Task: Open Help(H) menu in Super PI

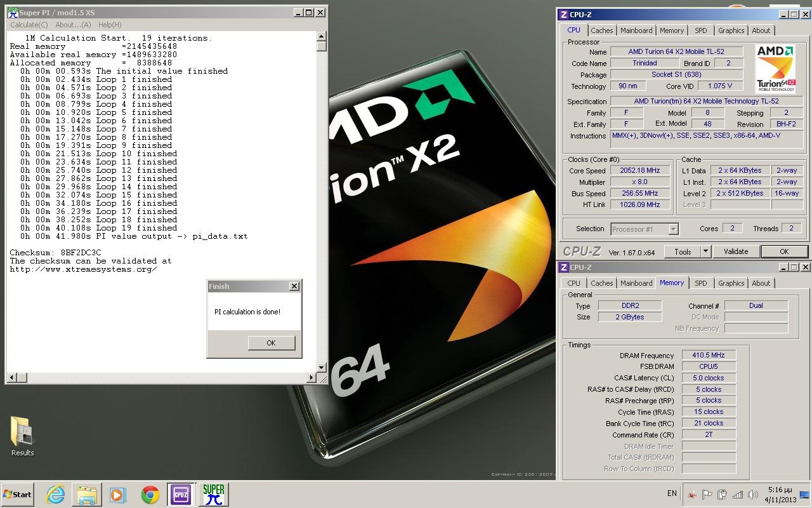Action: point(110,25)
